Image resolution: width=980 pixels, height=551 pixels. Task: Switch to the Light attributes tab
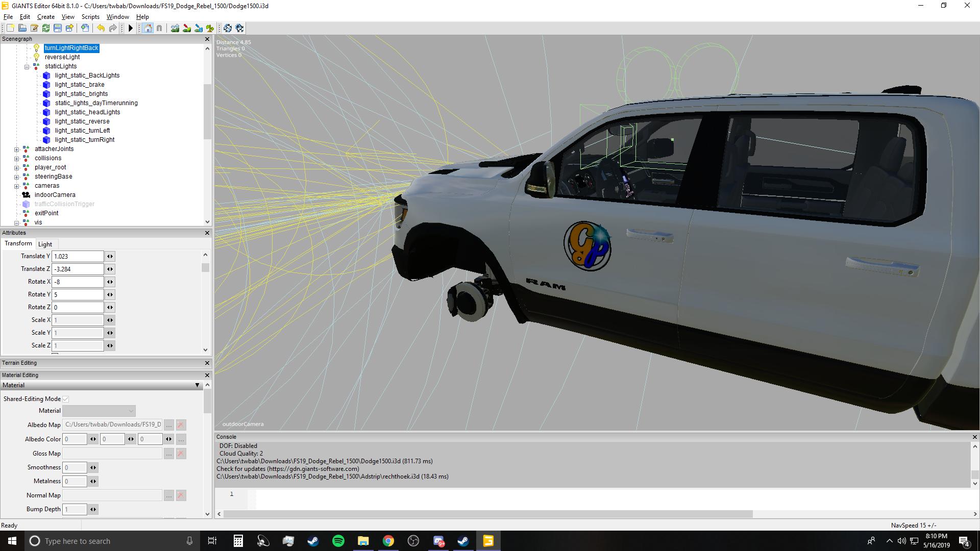click(45, 244)
